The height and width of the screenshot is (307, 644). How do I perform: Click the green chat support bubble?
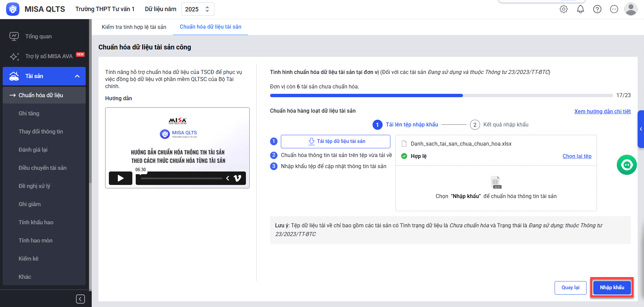coord(627,165)
